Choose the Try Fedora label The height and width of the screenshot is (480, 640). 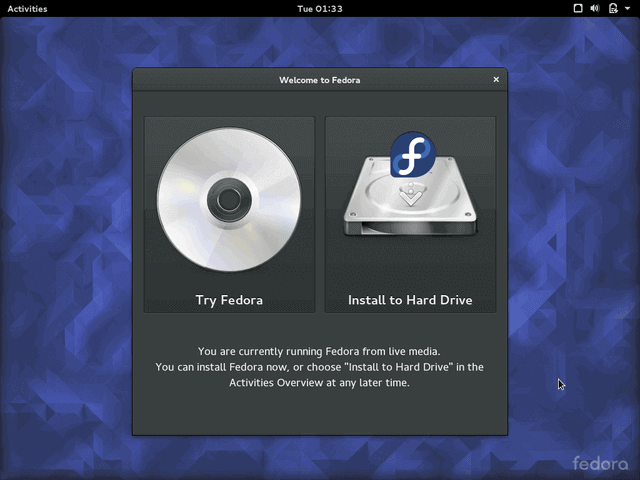(229, 300)
